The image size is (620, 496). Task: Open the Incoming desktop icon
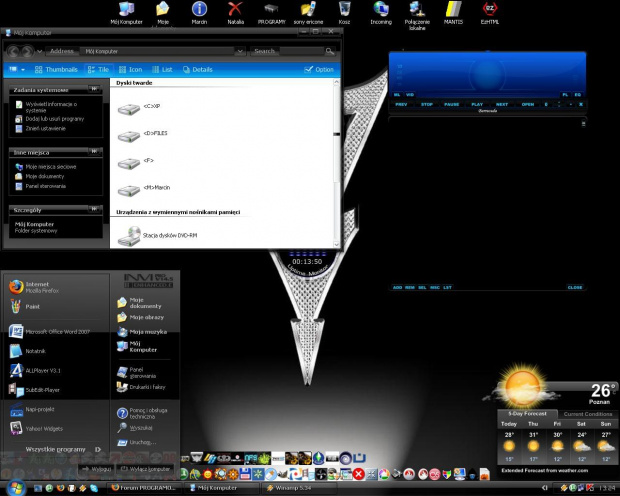pos(381,13)
